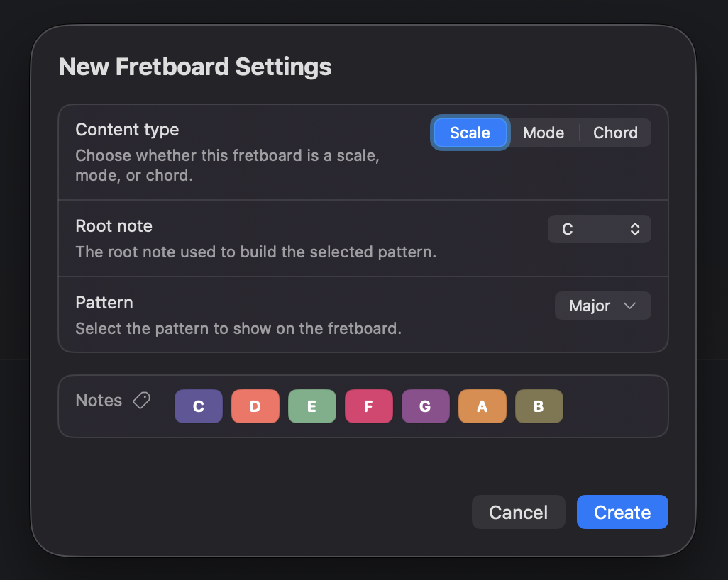This screenshot has height=580, width=728.
Task: Click the green E note swatch
Action: click(312, 406)
